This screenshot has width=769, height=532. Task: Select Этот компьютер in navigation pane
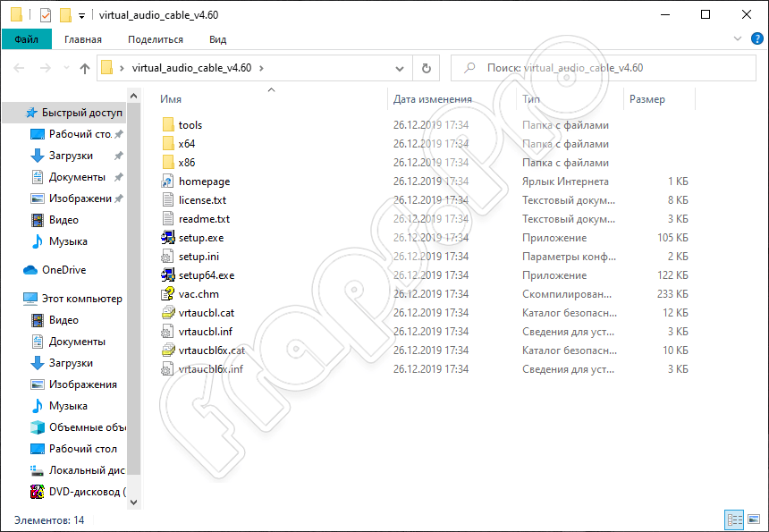pyautogui.click(x=79, y=299)
